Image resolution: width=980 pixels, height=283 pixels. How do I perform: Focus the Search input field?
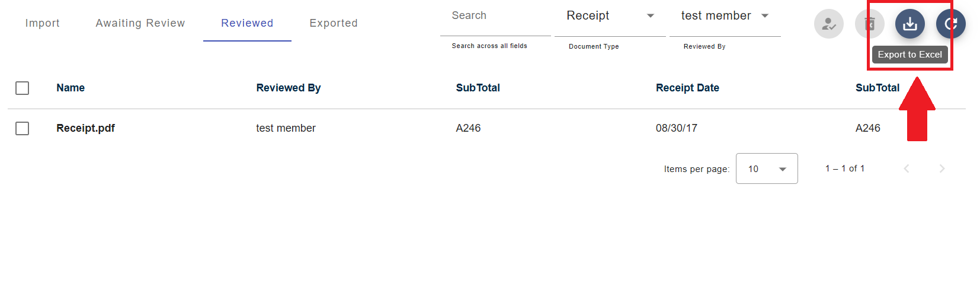495,16
